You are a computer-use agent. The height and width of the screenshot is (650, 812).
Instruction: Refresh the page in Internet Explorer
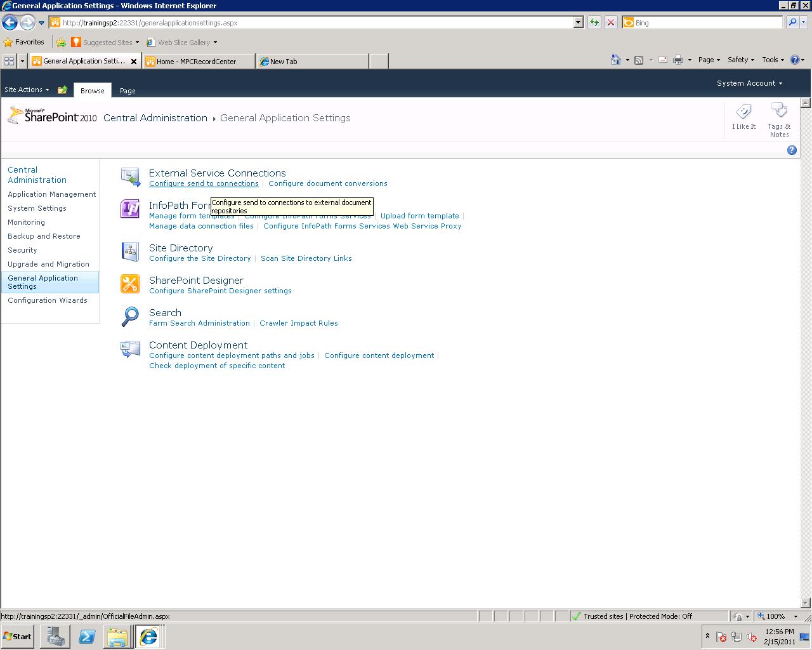(x=594, y=23)
